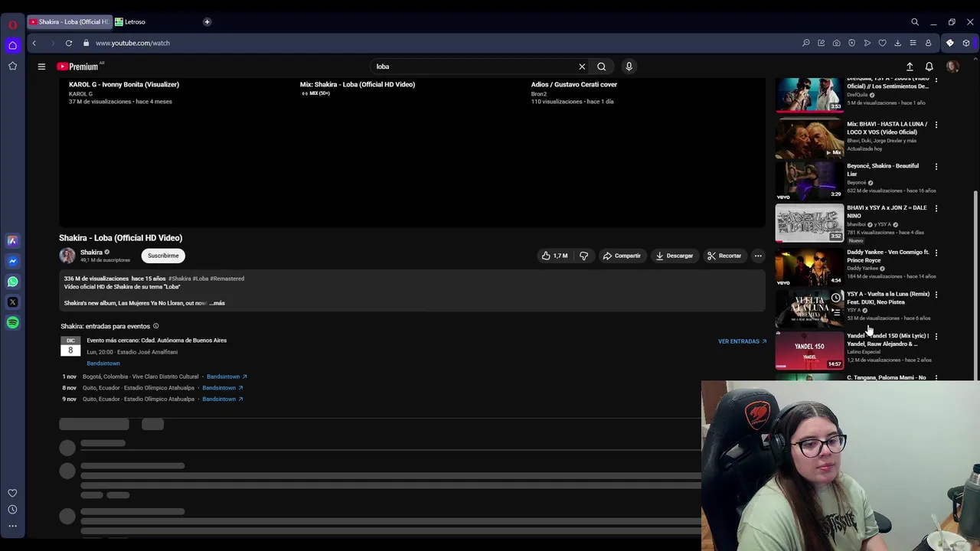Open X (Twitter) in Opera sidebar
980x551 pixels.
click(12, 302)
